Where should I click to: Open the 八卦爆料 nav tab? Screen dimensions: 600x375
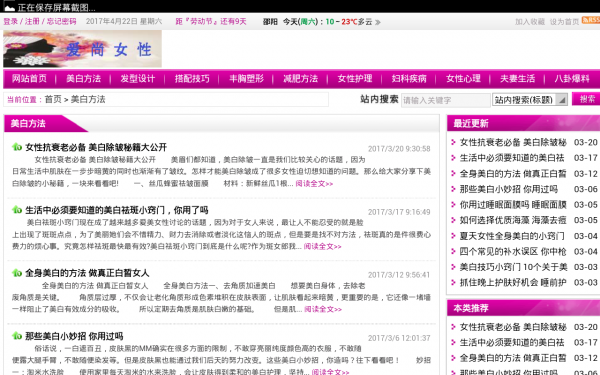tap(572, 78)
